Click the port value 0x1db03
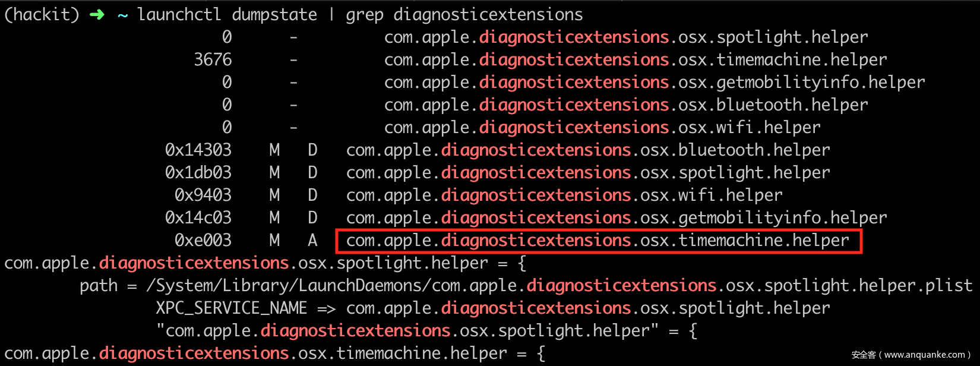980x366 pixels. coord(198,173)
